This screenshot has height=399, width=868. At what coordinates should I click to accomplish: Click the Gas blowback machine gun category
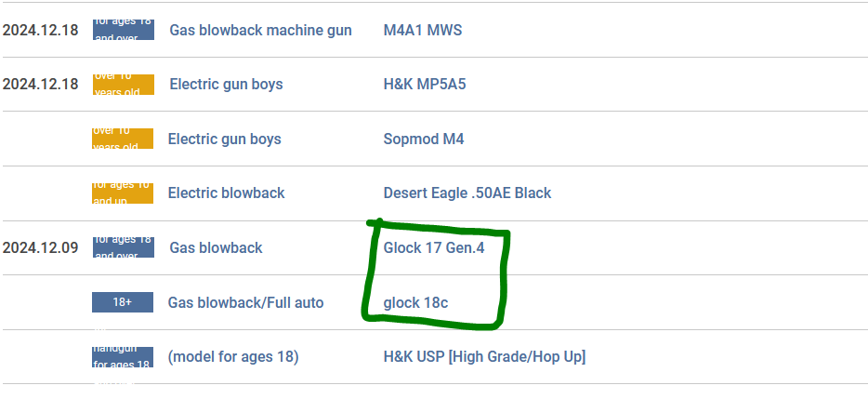(260, 30)
